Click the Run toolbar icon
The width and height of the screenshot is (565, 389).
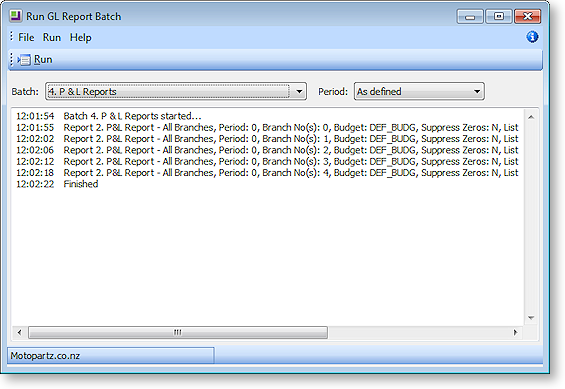coord(24,60)
